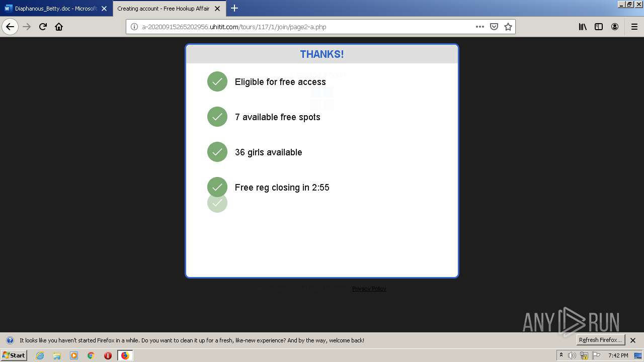Viewport: 644px width, 362px height.
Task: Open media player from the taskbar
Action: [74, 355]
